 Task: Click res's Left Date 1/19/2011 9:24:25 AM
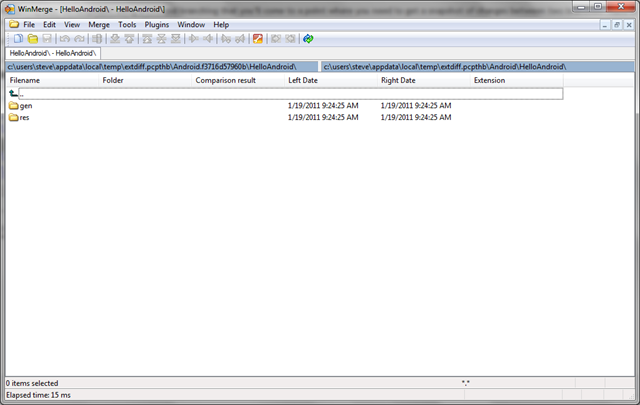[x=323, y=118]
